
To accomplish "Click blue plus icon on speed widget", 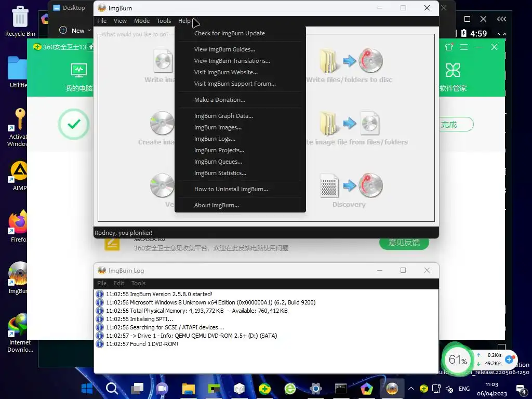I will [x=510, y=360].
